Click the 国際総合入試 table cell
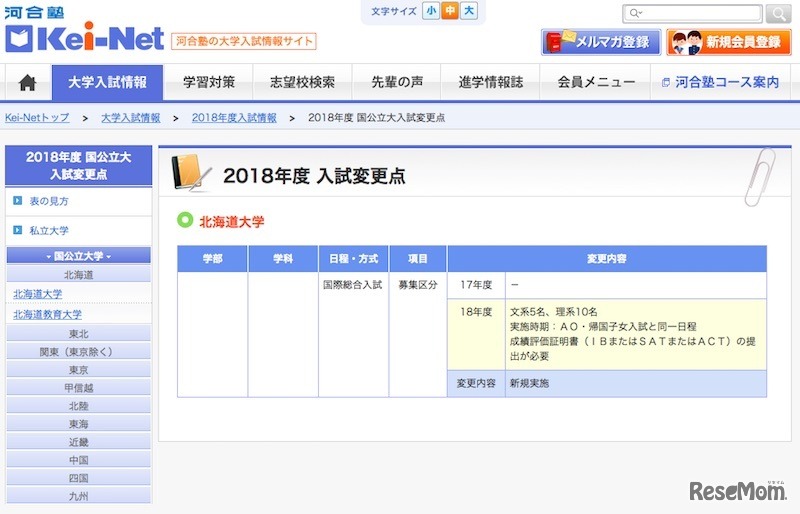The image size is (800, 514). point(353,334)
